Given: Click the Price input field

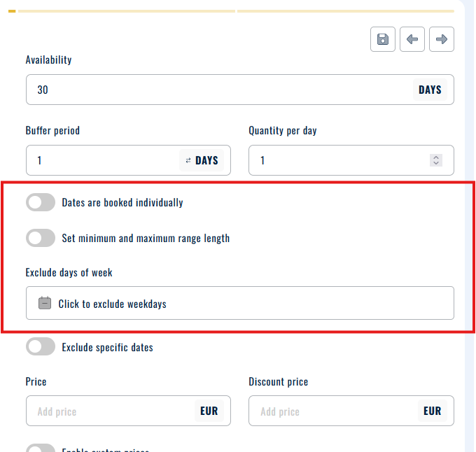Looking at the screenshot, I should [108, 411].
